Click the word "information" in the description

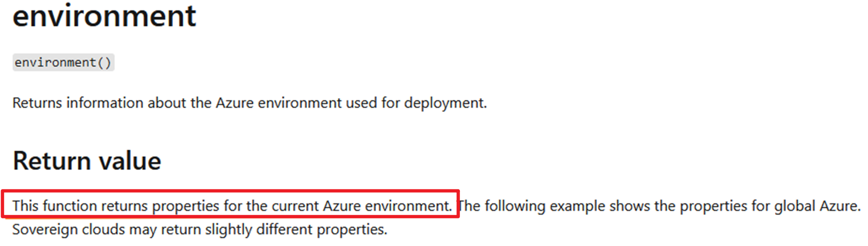click(105, 103)
